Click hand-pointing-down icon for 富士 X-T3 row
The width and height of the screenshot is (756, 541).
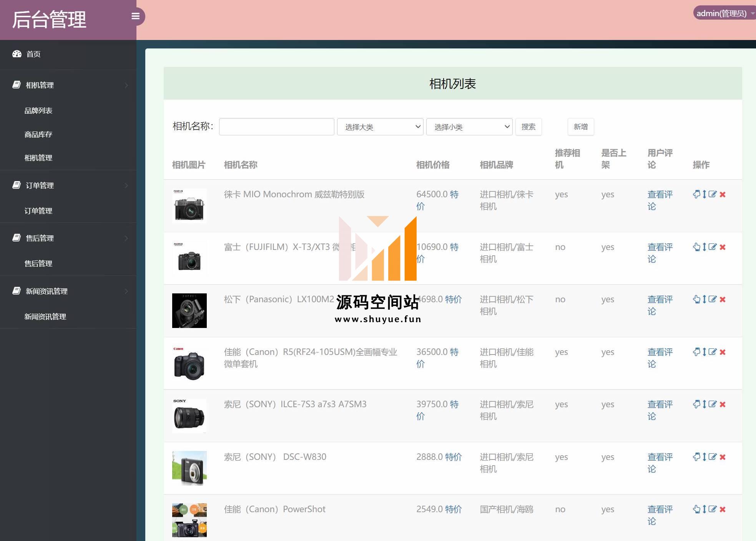(696, 247)
